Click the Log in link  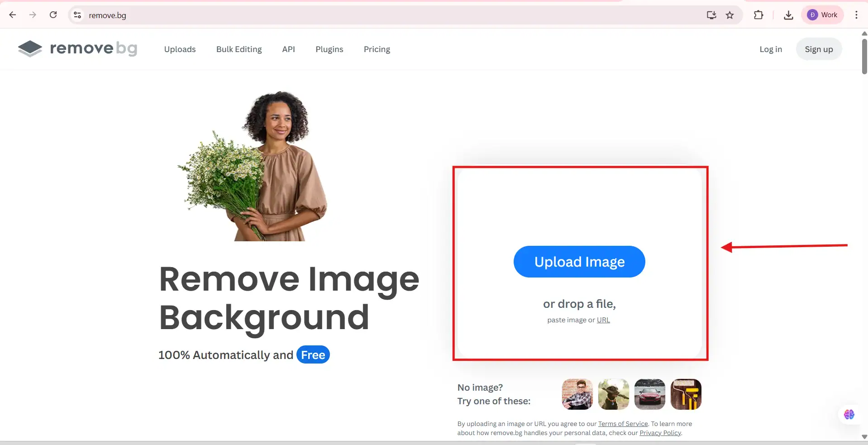click(770, 49)
